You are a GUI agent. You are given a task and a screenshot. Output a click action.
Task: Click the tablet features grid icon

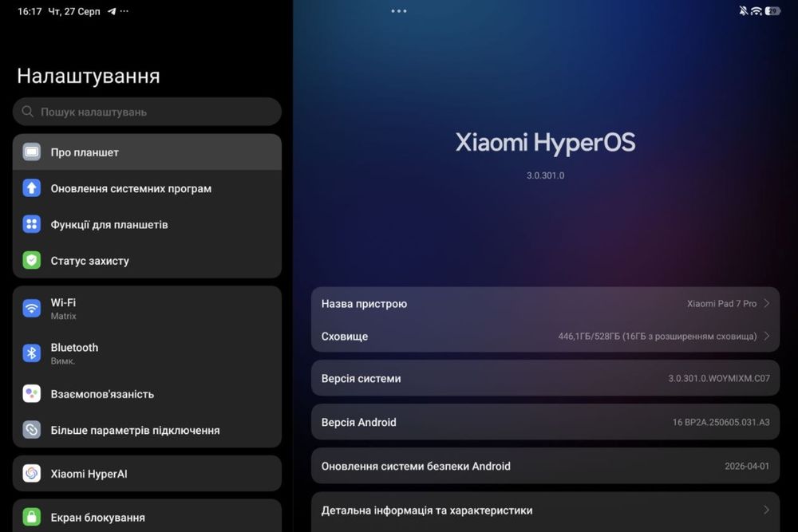32,224
